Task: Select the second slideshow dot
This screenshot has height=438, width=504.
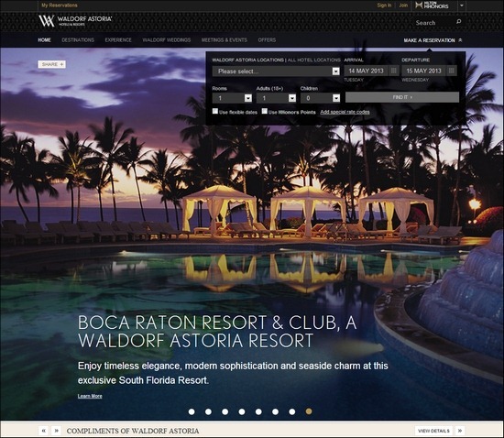Action: click(208, 411)
